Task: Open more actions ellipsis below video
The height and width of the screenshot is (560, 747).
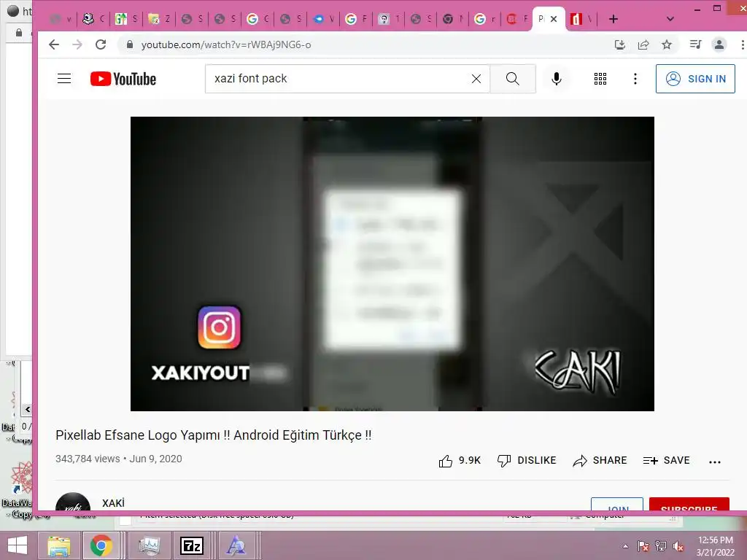Action: 715,462
